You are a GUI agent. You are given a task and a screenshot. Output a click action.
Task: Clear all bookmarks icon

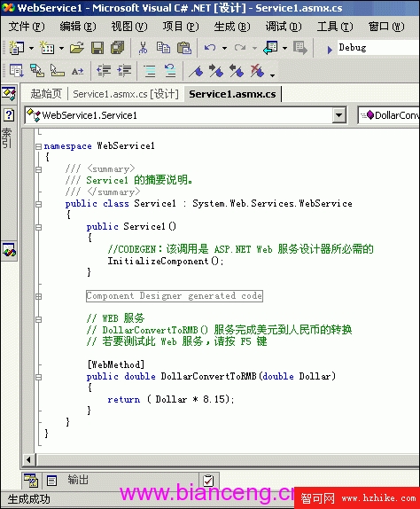(x=257, y=70)
